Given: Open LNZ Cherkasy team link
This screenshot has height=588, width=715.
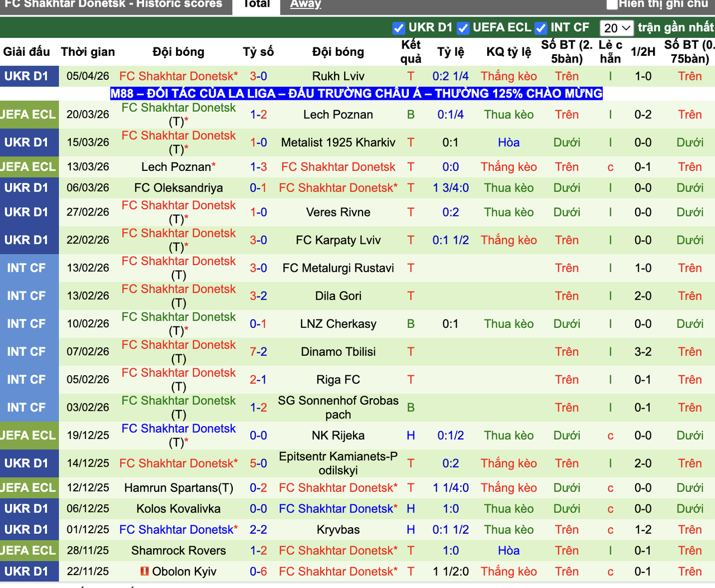Looking at the screenshot, I should [x=339, y=324].
